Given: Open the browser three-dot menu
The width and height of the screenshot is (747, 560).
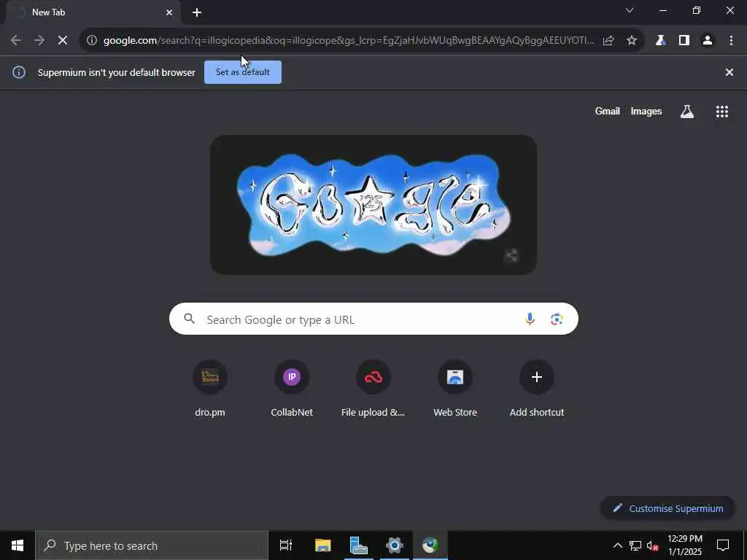Looking at the screenshot, I should point(731,41).
